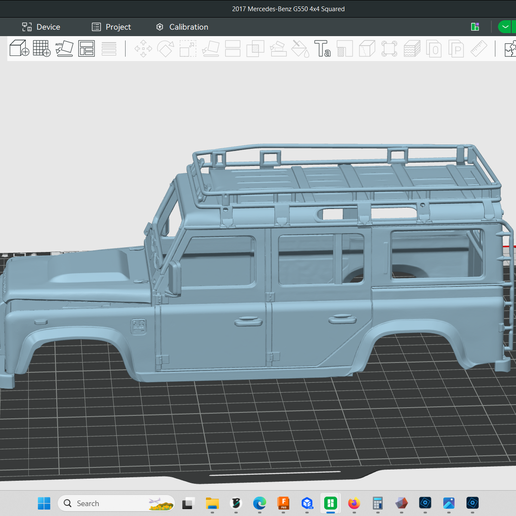Screen dimensions: 516x516
Task: Click the square with corner nodes icon
Action: (x=389, y=49)
